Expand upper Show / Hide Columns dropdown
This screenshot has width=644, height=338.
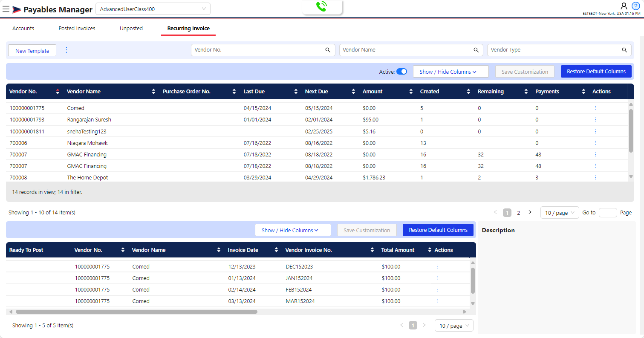pos(451,72)
